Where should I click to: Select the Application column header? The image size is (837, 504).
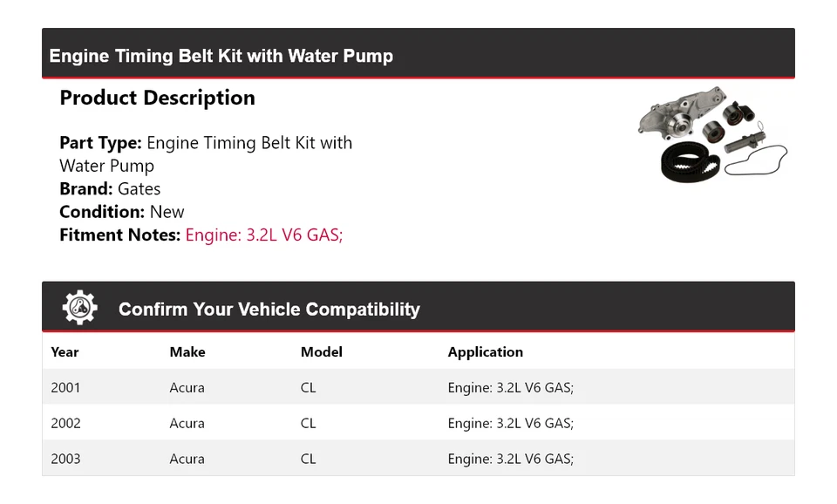point(485,352)
